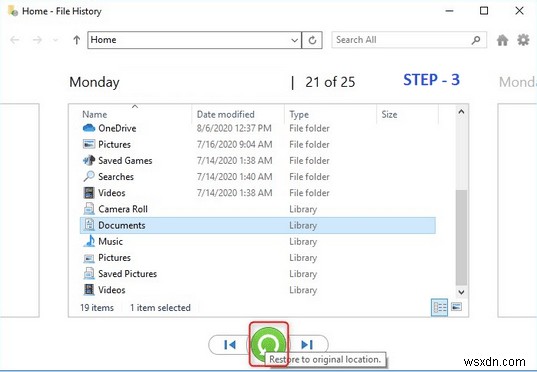This screenshot has height=372, width=537.
Task: Go to the next version
Action: tap(307, 344)
